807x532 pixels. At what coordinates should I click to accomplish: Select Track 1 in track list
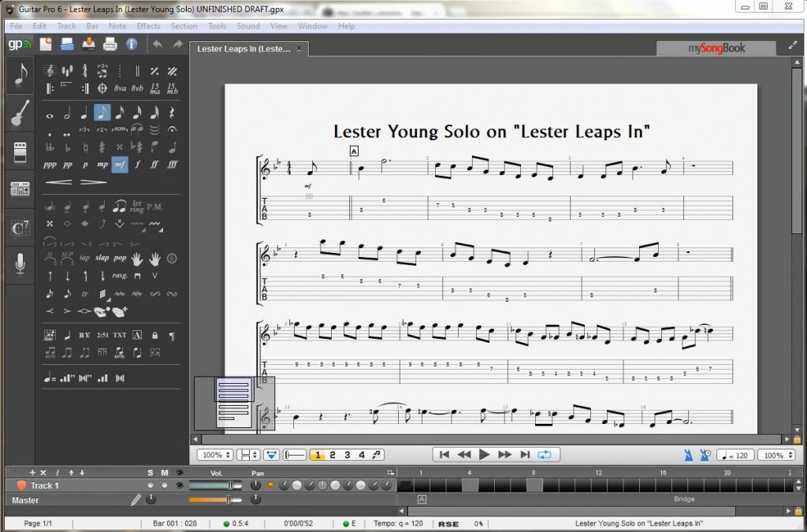[x=44, y=485]
